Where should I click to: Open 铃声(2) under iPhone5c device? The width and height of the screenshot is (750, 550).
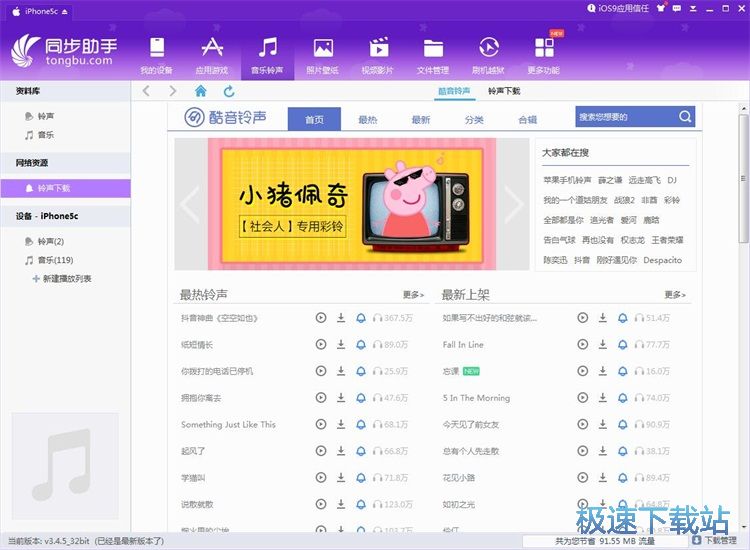point(51,242)
